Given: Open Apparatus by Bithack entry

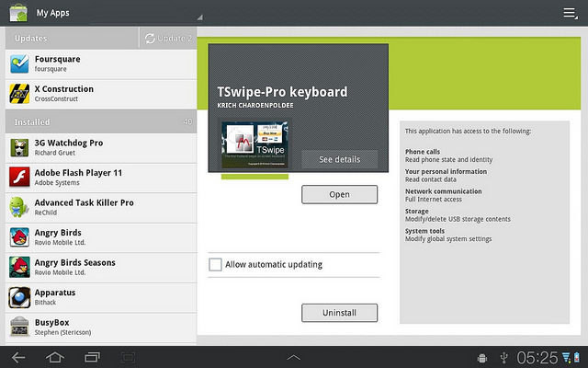Looking at the screenshot, I should 101,297.
